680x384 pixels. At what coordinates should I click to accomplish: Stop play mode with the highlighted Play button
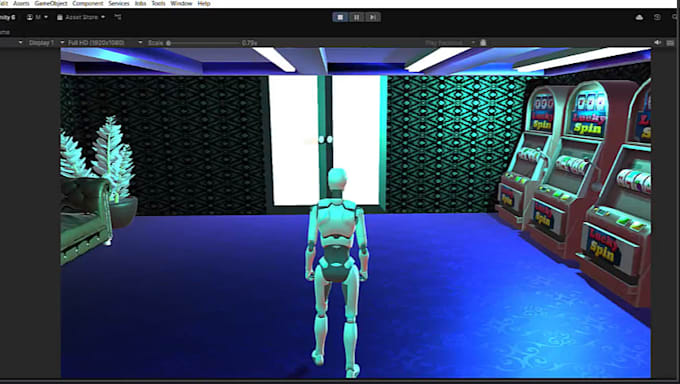coord(340,17)
